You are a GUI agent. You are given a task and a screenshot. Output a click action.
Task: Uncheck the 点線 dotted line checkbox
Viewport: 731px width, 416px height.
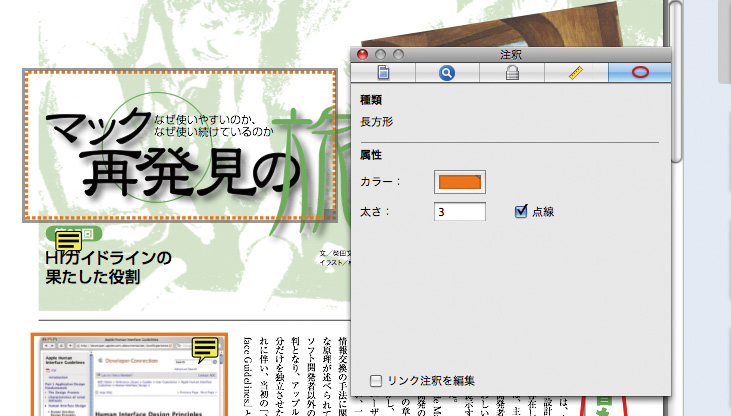click(x=521, y=211)
